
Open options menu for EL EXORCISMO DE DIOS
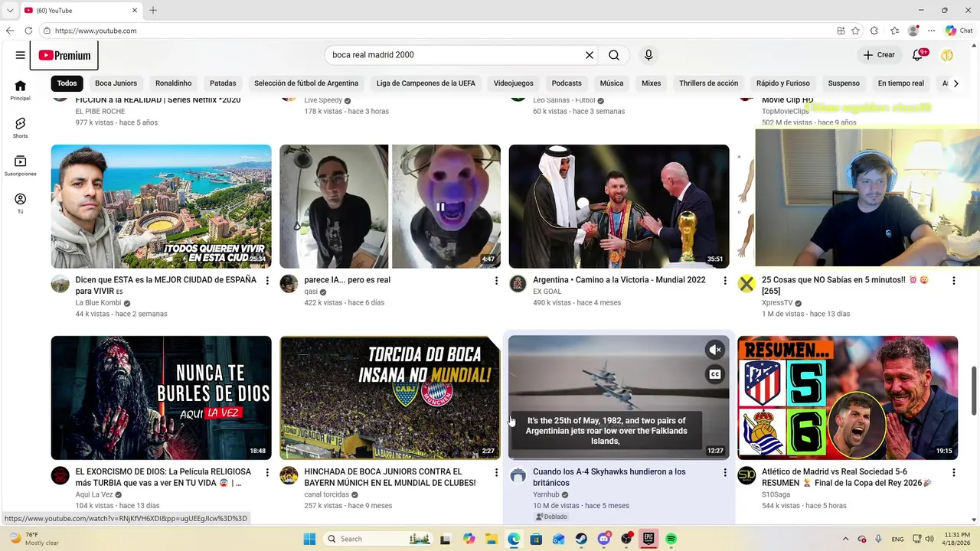point(267,473)
